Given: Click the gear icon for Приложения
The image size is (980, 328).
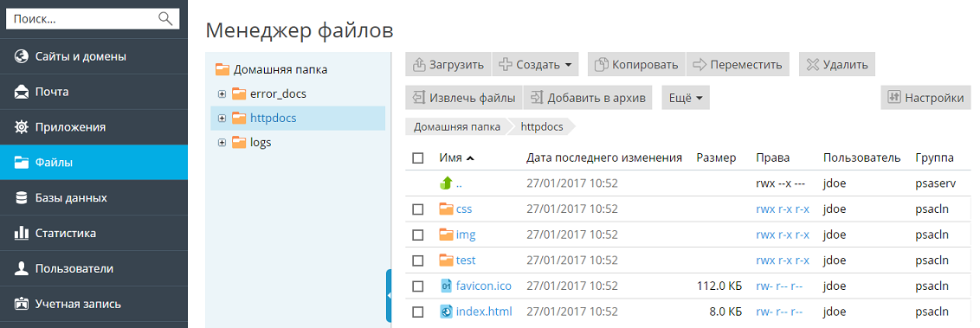Looking at the screenshot, I should tap(22, 127).
